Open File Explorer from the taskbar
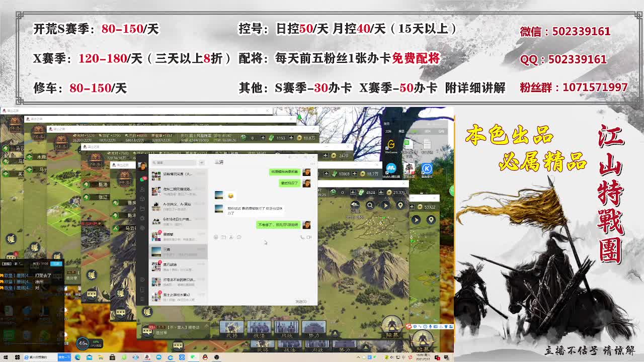The height and width of the screenshot is (362, 644). pyautogui.click(x=101, y=357)
